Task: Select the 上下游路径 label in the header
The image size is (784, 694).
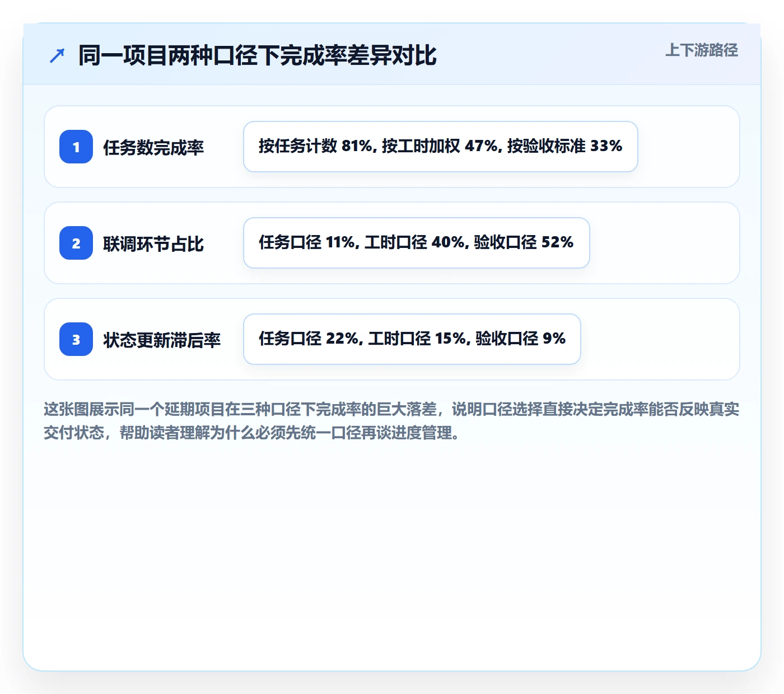Action: [x=702, y=50]
